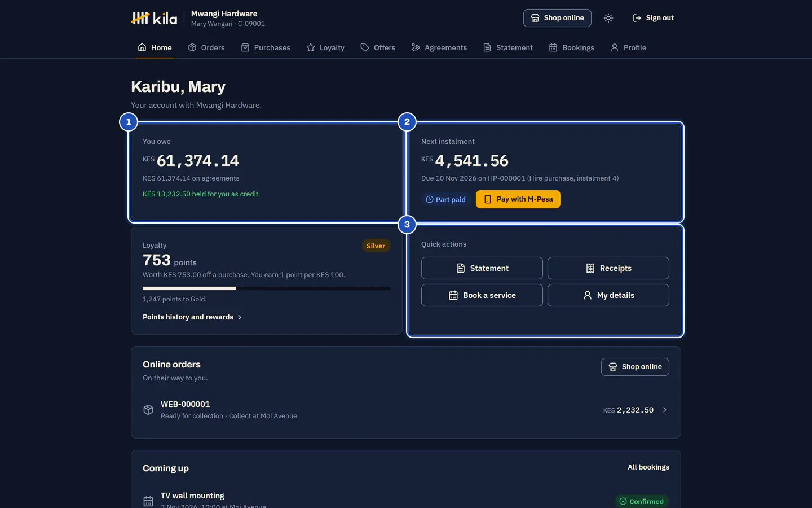
Task: Open the All bookings link
Action: (x=648, y=467)
